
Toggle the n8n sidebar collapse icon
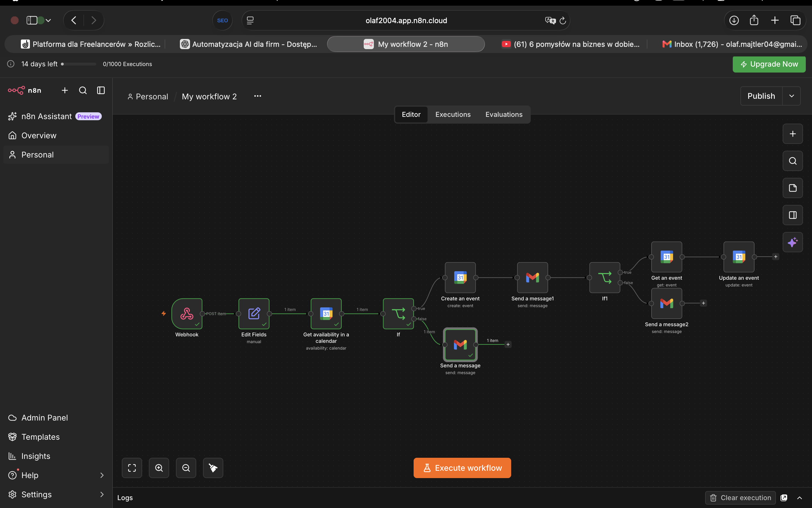[101, 90]
